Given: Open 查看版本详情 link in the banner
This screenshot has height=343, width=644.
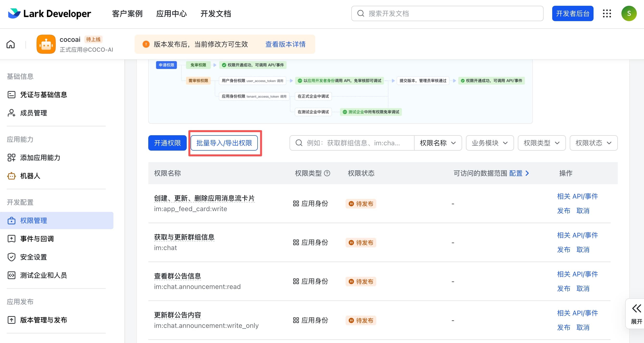Looking at the screenshot, I should tap(285, 44).
